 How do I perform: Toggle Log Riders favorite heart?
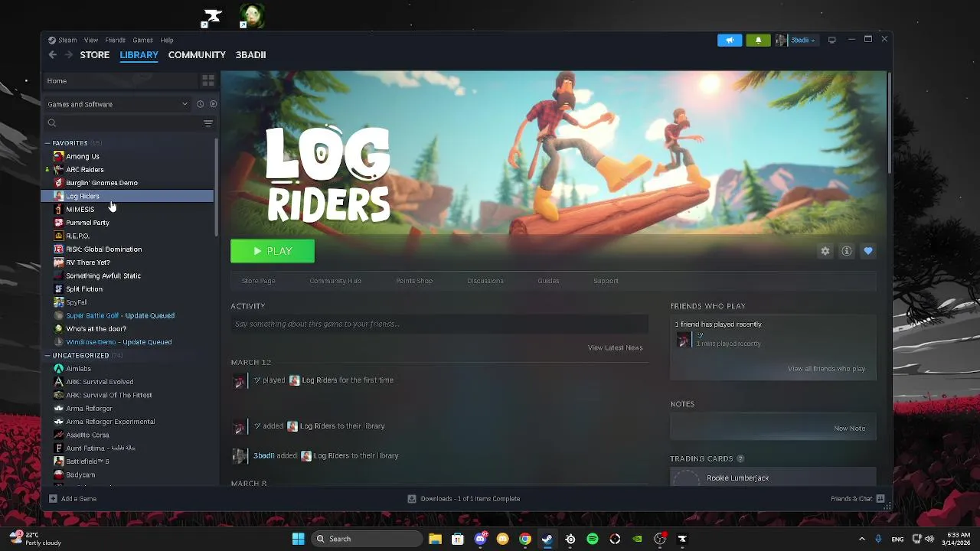coord(867,251)
